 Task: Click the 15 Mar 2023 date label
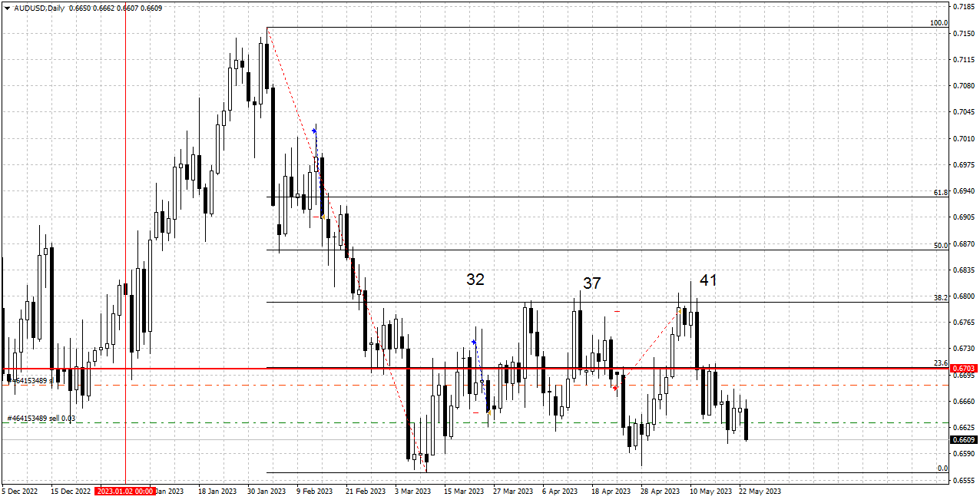point(464,491)
